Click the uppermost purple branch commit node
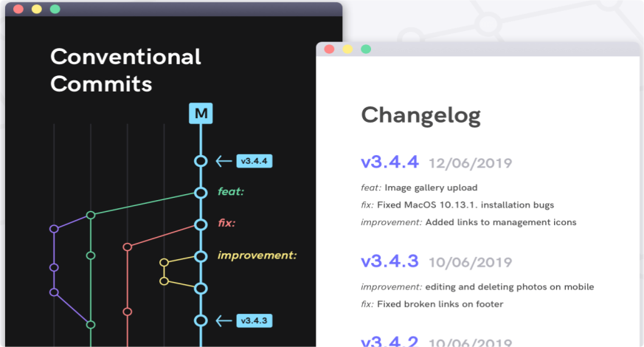Viewport: 644px width, 347px height. (x=54, y=229)
